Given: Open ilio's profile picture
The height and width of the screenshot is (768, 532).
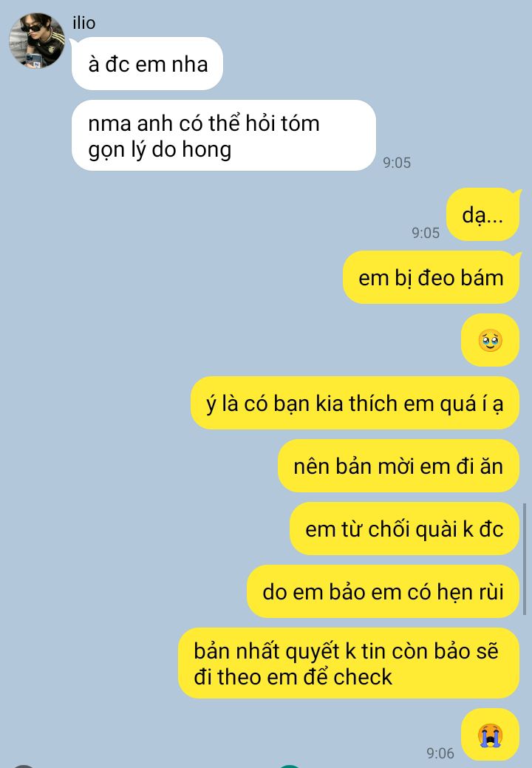Looking at the screenshot, I should click(37, 41).
